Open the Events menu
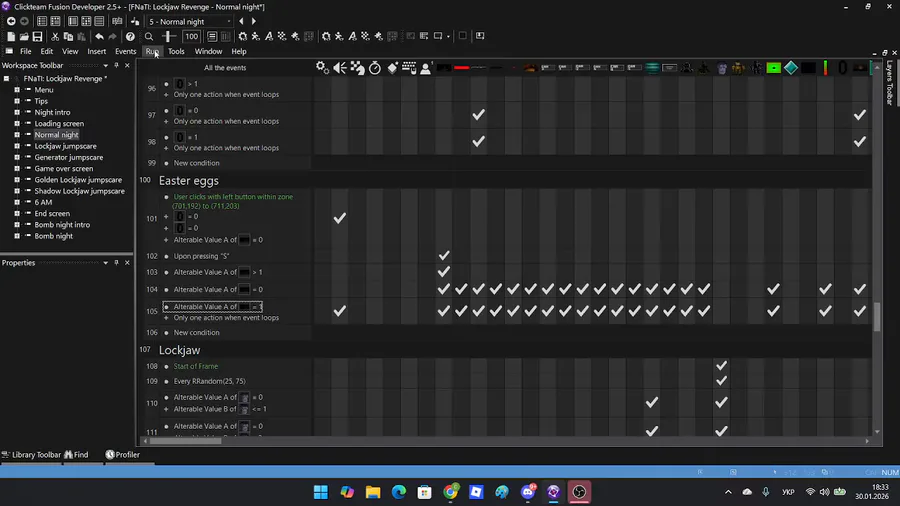The width and height of the screenshot is (900, 506). click(125, 52)
